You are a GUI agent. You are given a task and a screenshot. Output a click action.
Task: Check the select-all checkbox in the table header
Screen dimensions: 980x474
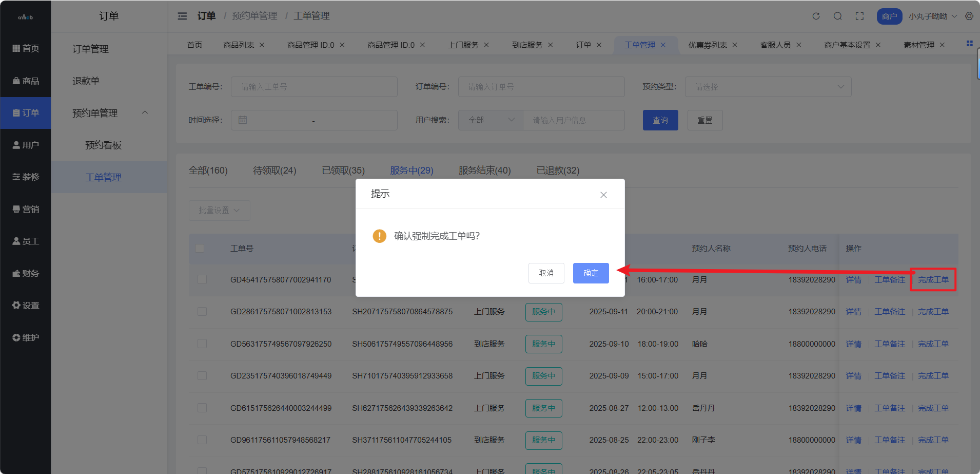[x=200, y=248]
